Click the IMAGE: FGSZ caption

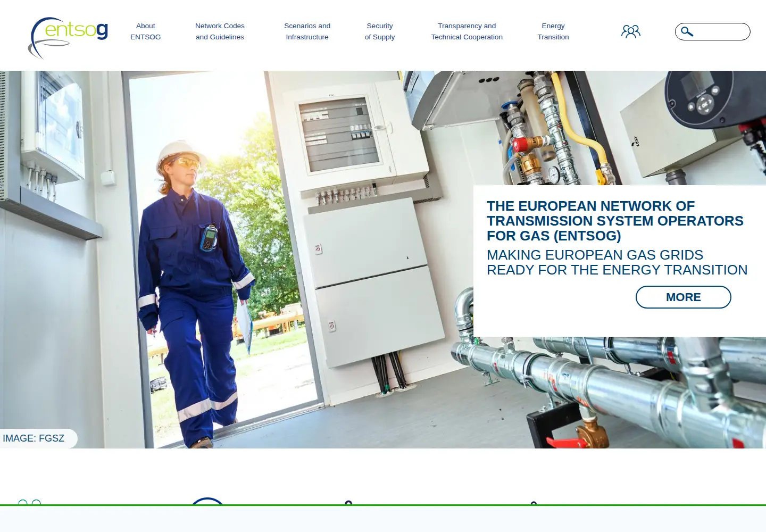tap(34, 438)
